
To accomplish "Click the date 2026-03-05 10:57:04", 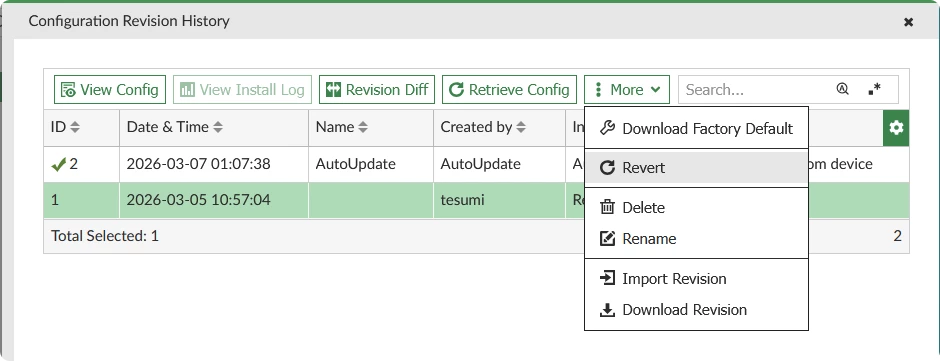I will click(x=198, y=200).
